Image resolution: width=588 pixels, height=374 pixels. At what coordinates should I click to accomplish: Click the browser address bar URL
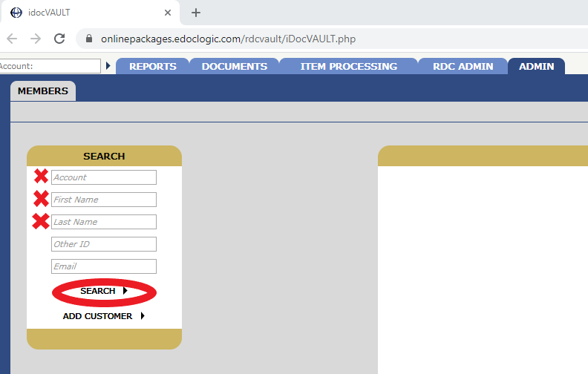229,39
